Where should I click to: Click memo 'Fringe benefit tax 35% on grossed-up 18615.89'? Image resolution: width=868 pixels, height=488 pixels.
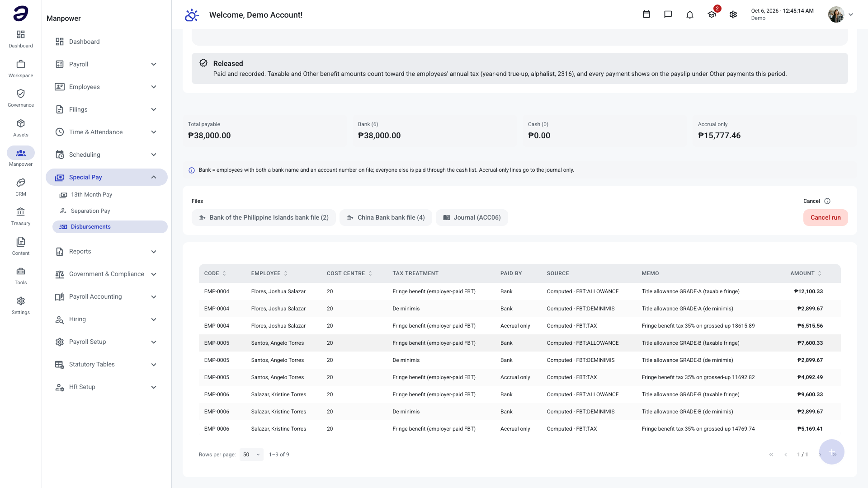(698, 326)
